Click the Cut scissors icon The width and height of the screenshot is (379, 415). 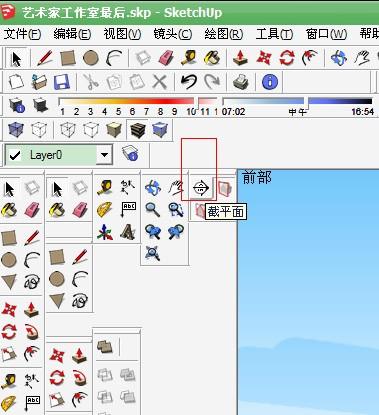[90, 82]
